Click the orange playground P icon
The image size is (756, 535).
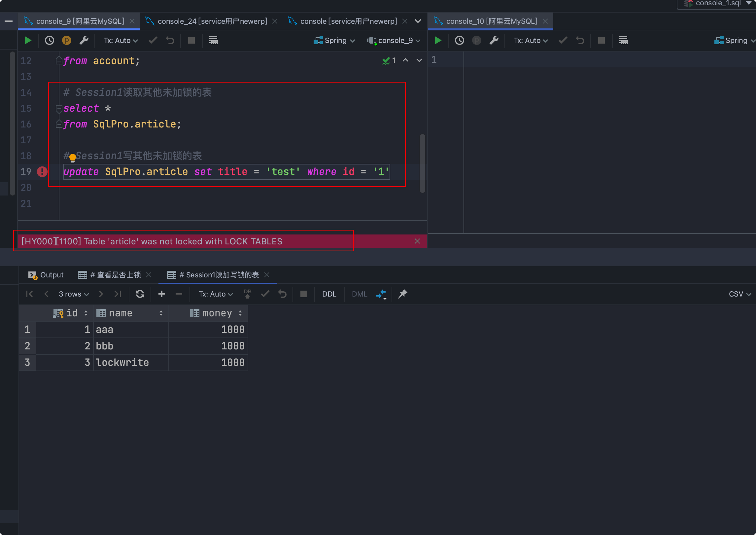click(x=67, y=41)
